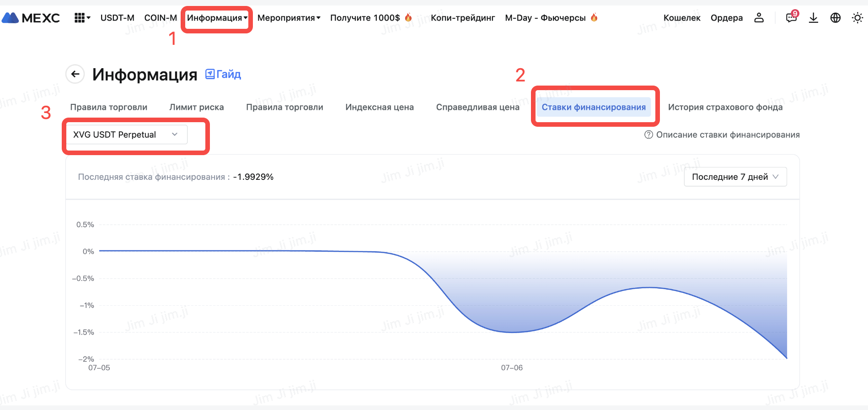Click the MEXC logo

pos(31,18)
